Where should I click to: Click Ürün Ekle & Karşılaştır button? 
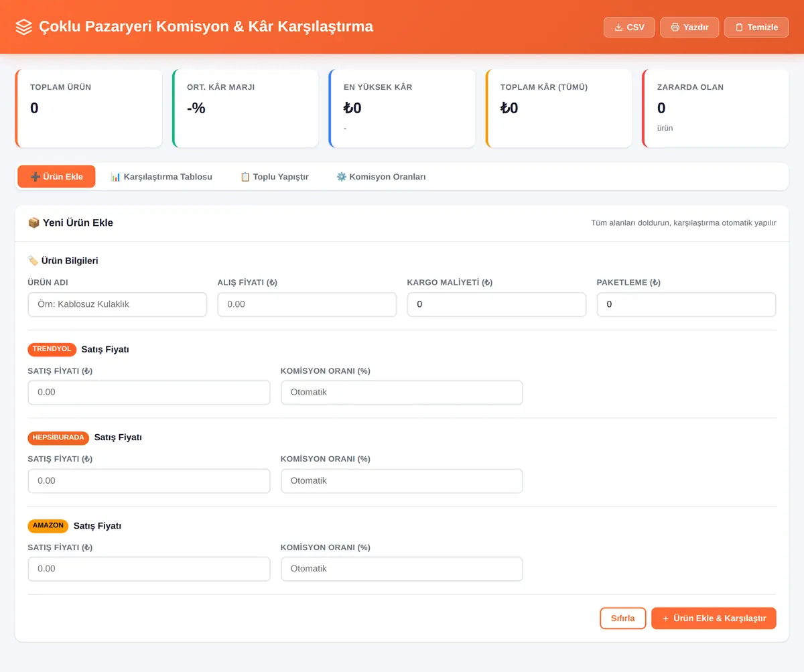(x=714, y=618)
